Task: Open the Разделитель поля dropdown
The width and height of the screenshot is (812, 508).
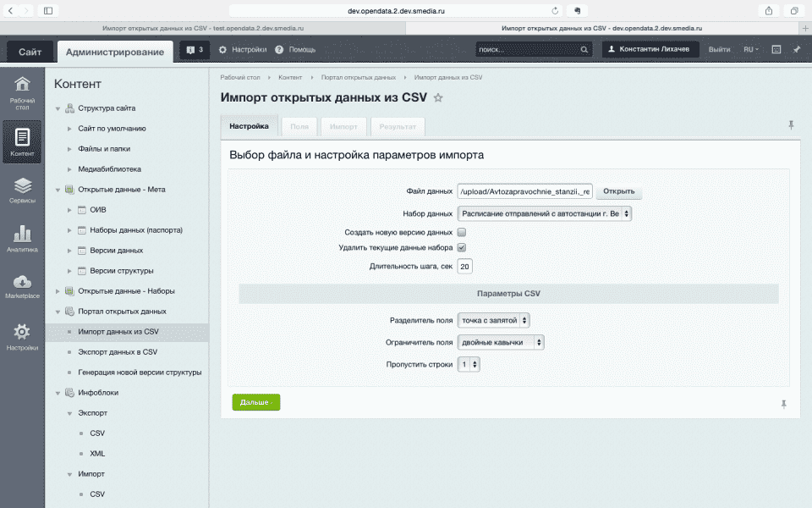Action: click(493, 320)
